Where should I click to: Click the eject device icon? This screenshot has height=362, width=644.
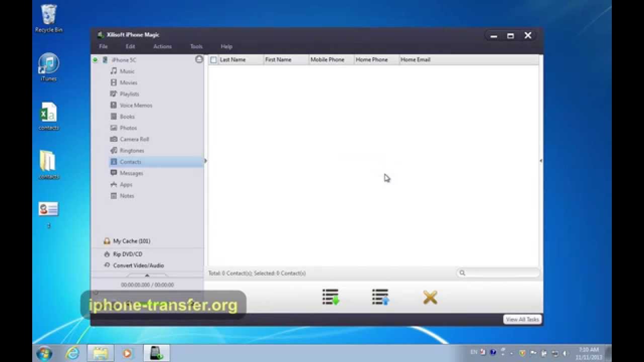[x=199, y=59]
